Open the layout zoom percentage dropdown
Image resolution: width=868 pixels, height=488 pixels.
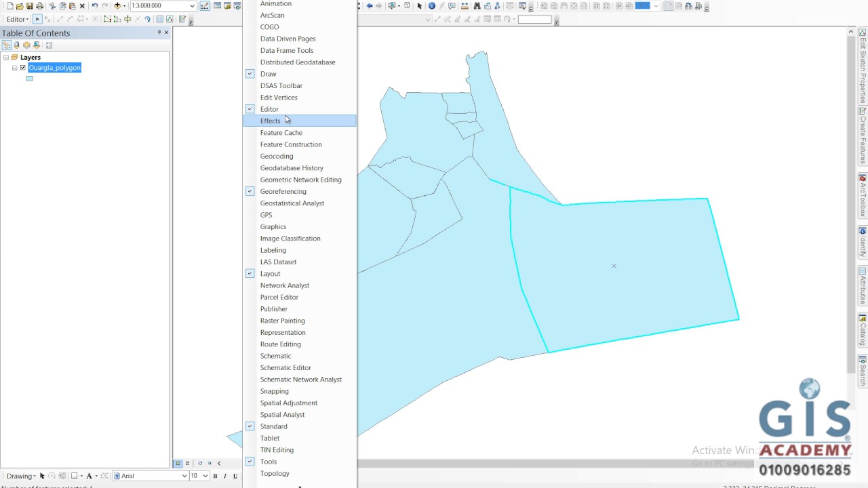pos(656,6)
